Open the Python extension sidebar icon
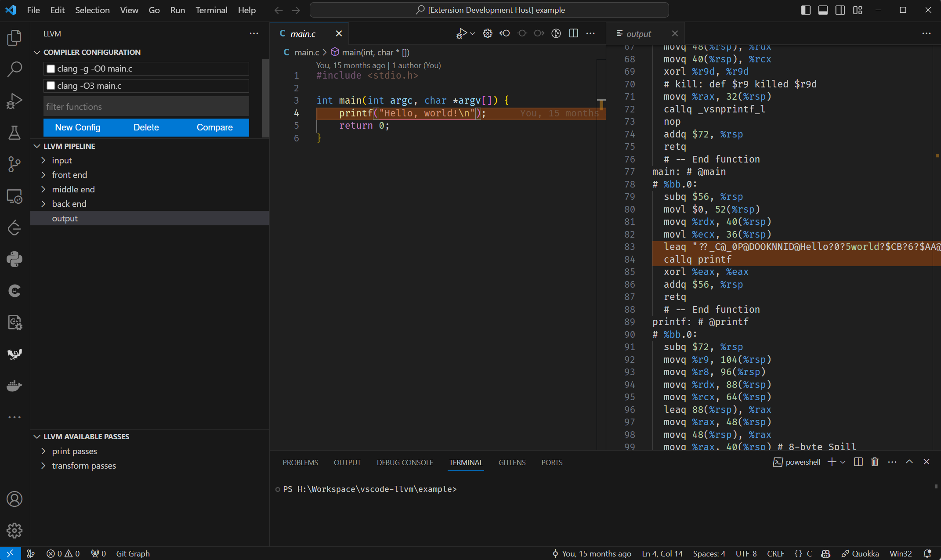Viewport: 941px width, 560px height. click(14, 259)
